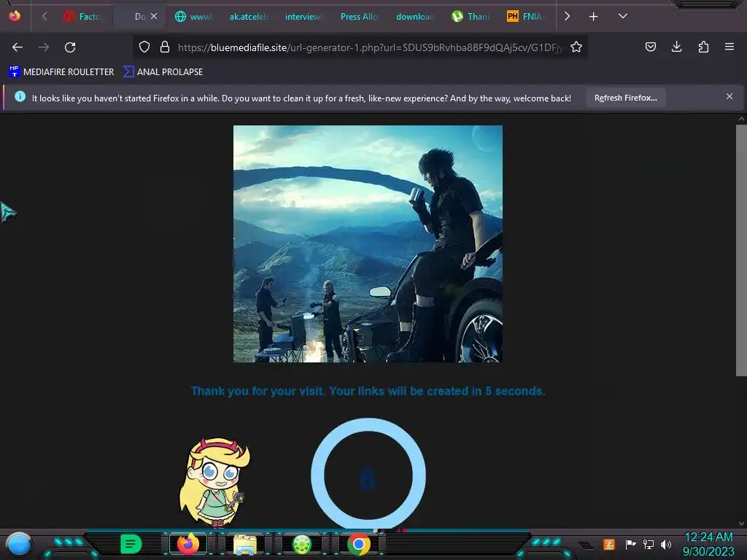This screenshot has height=560, width=747.
Task: Click the countdown circle timer
Action: click(x=368, y=475)
